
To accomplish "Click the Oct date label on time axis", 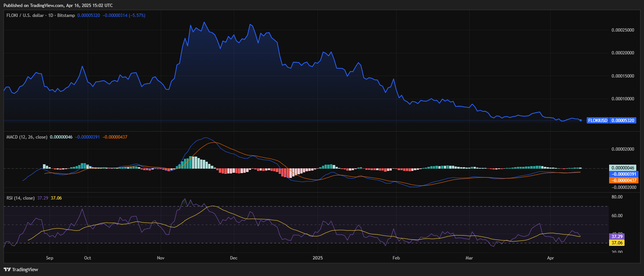I will coord(87,258).
